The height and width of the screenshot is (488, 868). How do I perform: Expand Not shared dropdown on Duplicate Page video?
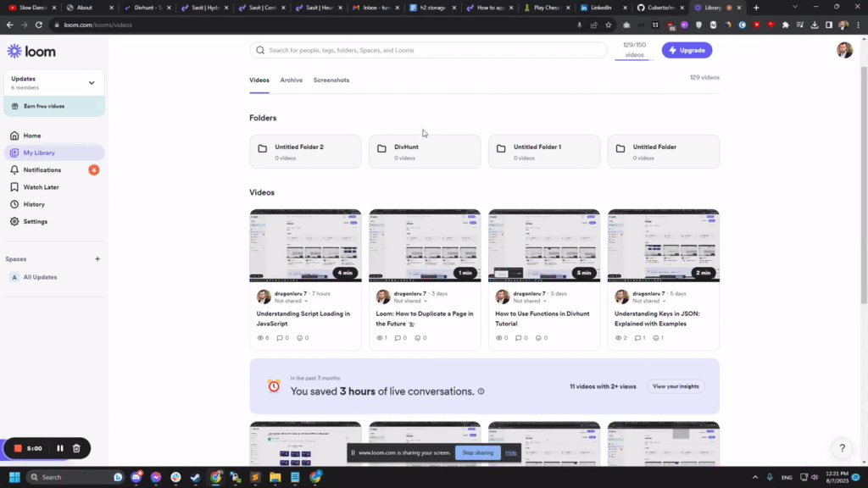tap(411, 301)
